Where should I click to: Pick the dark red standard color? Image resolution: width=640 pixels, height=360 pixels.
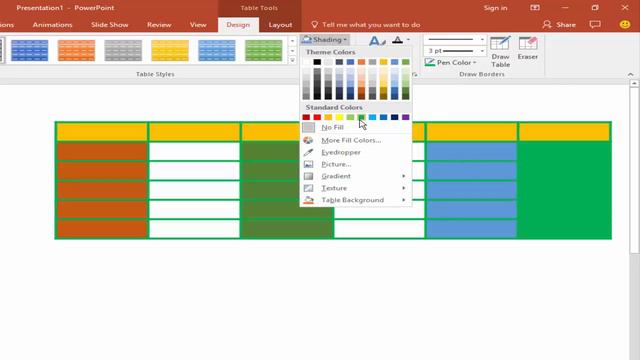point(306,118)
